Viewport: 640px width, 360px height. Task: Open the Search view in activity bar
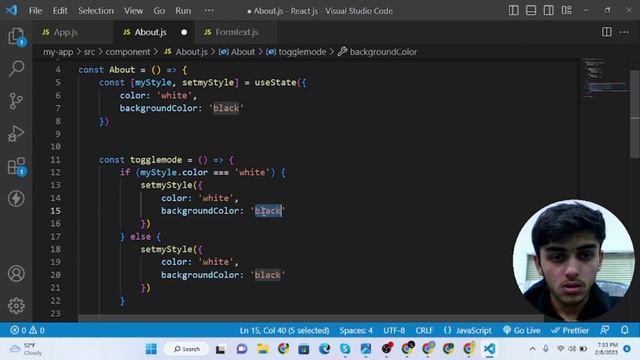coord(16,68)
